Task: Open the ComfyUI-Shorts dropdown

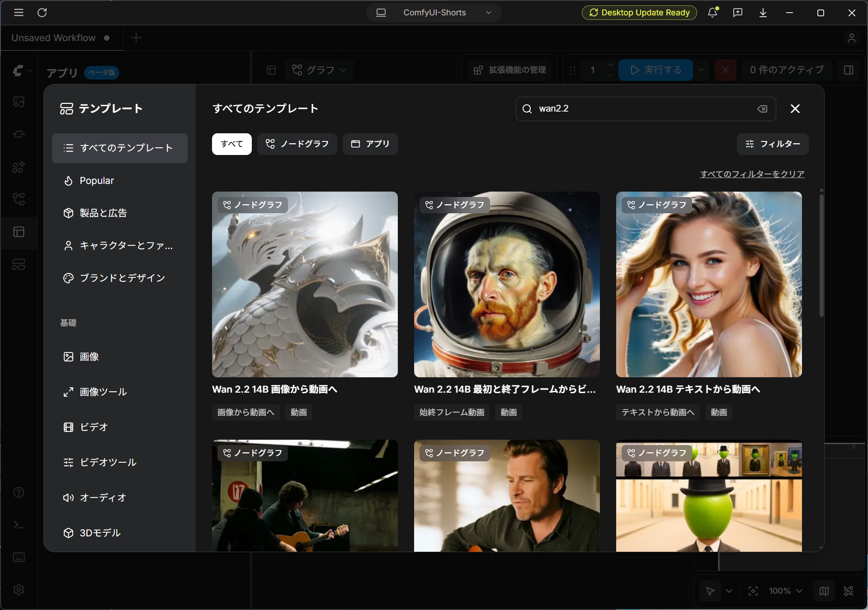Action: [434, 13]
